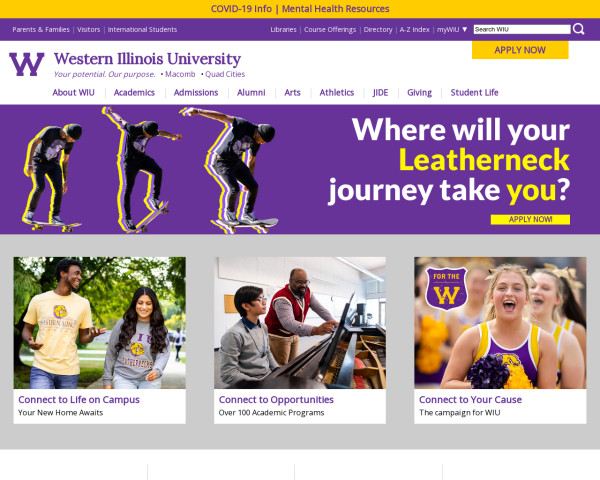Viewport: 600px width, 480px height.
Task: Open the Athletics navigation item
Action: (337, 93)
